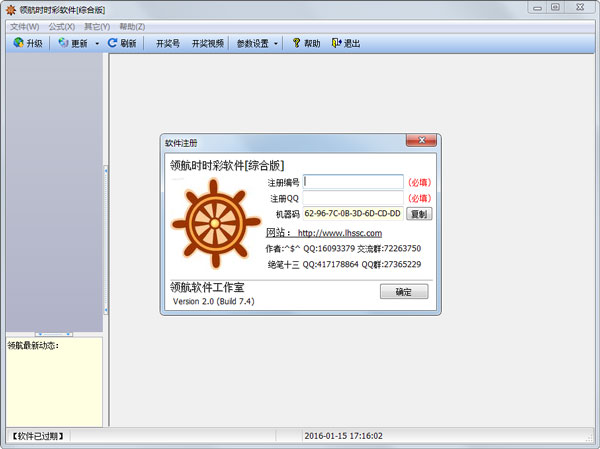The height and width of the screenshot is (449, 600).
Task: Focus the 注册QQ input field
Action: (x=353, y=198)
